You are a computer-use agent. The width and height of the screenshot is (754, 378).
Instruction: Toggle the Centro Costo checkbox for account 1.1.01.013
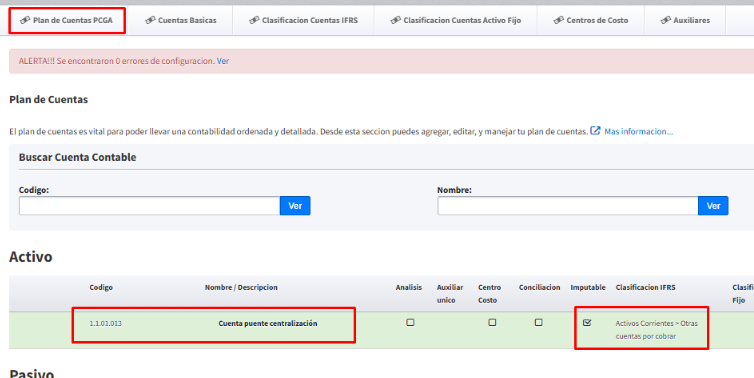pos(492,323)
